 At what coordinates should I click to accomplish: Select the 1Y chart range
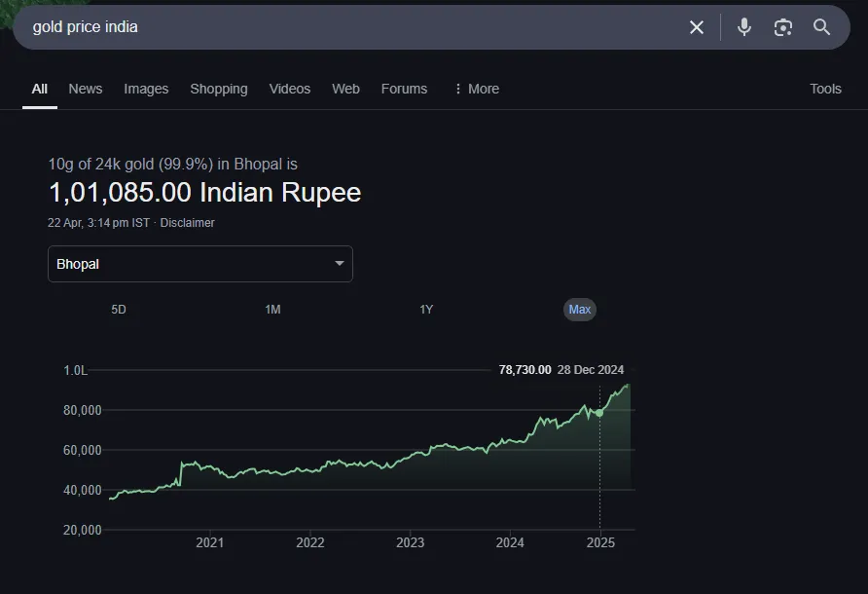click(x=426, y=310)
